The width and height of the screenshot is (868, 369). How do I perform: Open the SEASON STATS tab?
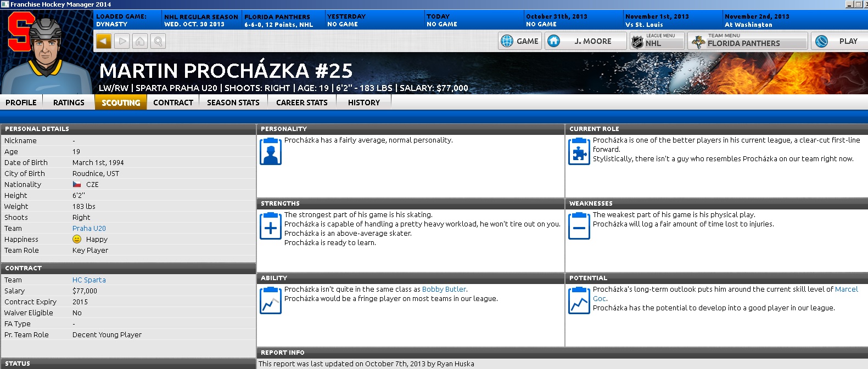[233, 103]
